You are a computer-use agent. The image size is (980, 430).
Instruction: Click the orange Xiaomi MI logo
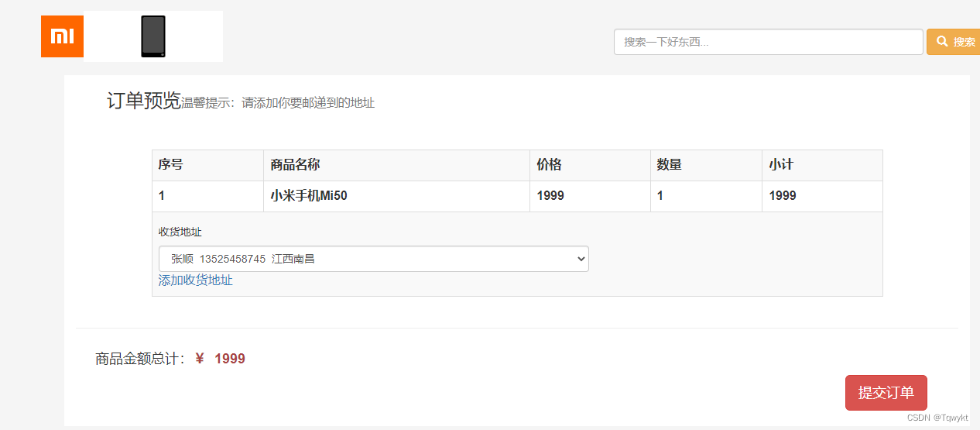62,36
